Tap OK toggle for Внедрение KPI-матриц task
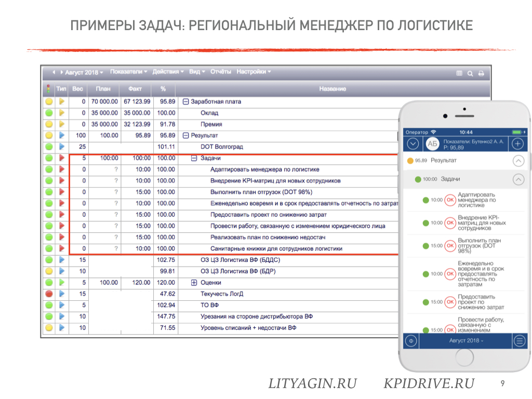Viewport: 532px width, 399px height. click(x=450, y=223)
